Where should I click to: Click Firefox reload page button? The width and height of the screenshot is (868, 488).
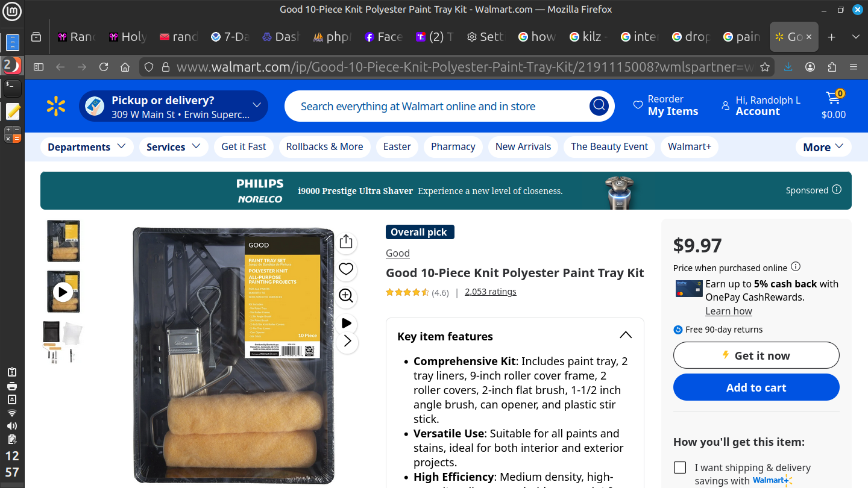click(104, 67)
